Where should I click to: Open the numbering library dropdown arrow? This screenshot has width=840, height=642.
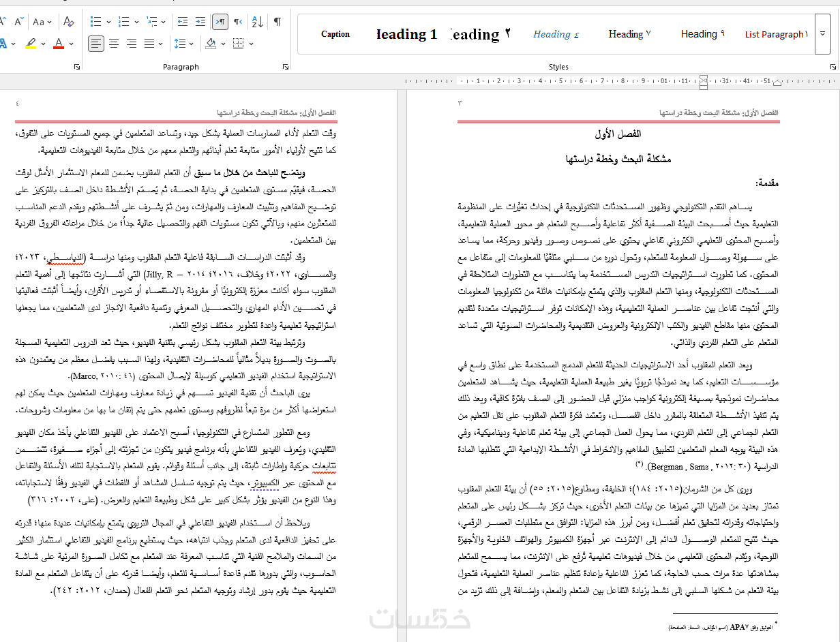[x=136, y=22]
